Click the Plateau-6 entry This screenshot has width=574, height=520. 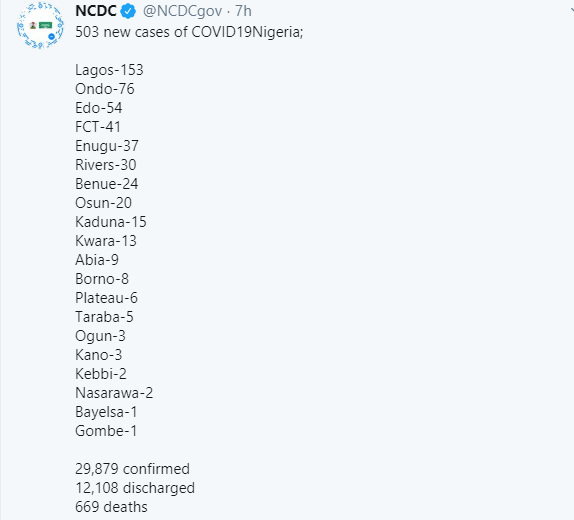pos(107,298)
